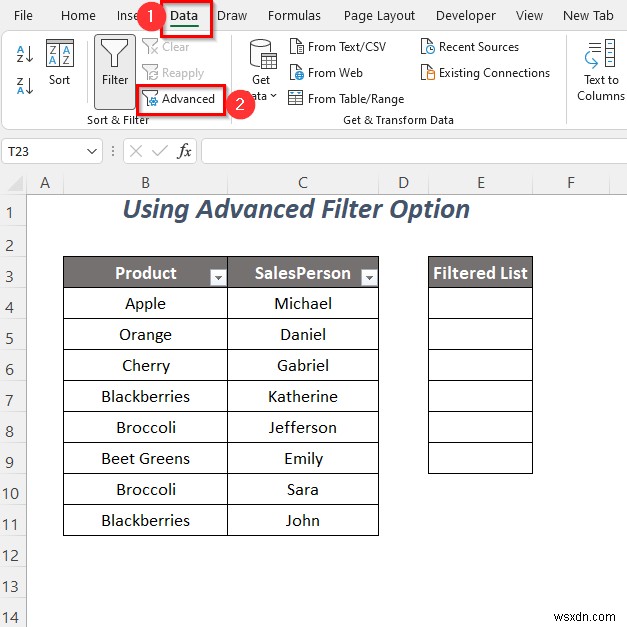Select the cell containing 'Katherine'
This screenshot has width=627, height=627.
303,396
